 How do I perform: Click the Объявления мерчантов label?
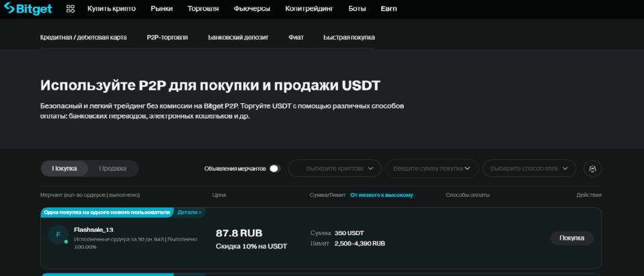click(235, 169)
